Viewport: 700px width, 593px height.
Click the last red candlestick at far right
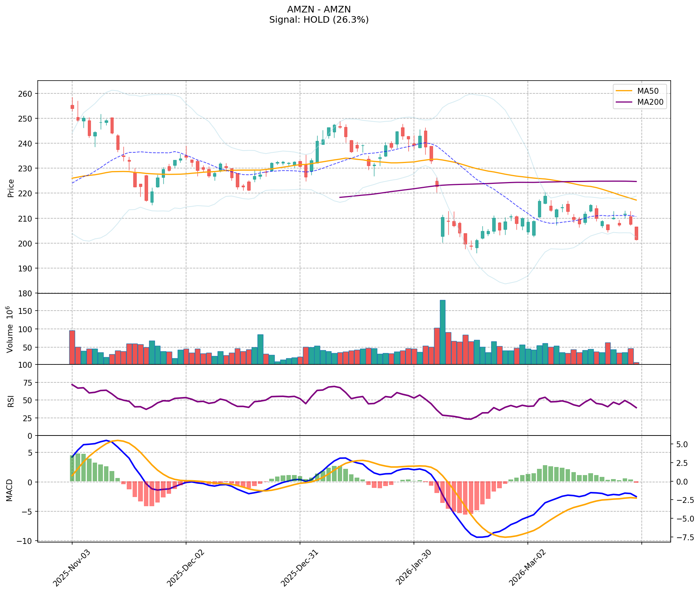636,233
